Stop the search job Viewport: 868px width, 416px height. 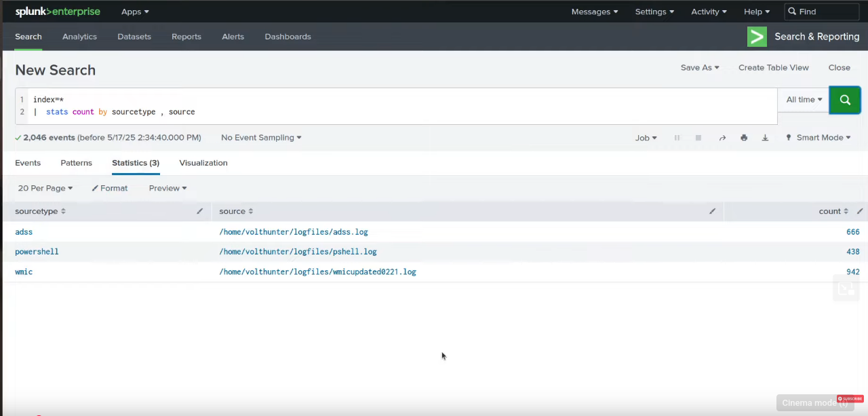[x=698, y=138]
